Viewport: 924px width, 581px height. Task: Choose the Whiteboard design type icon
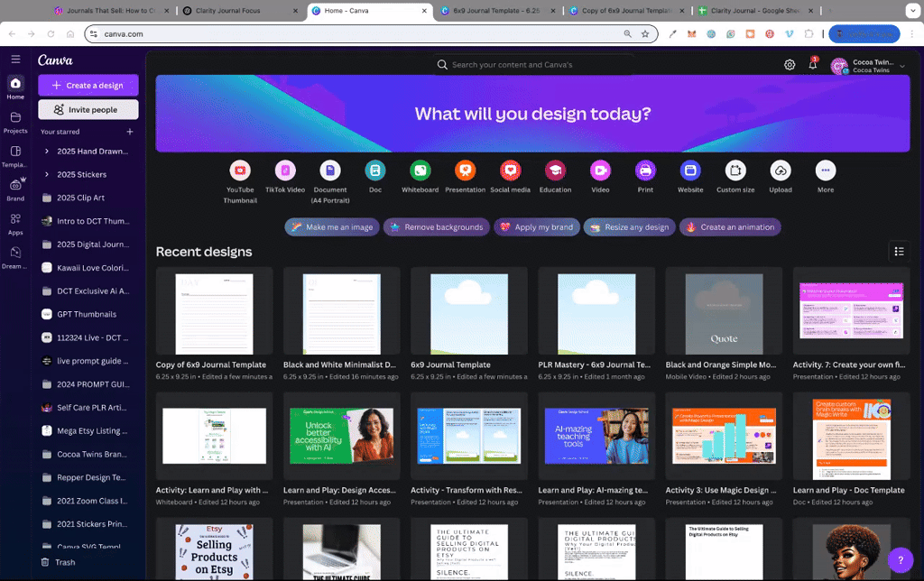point(420,171)
